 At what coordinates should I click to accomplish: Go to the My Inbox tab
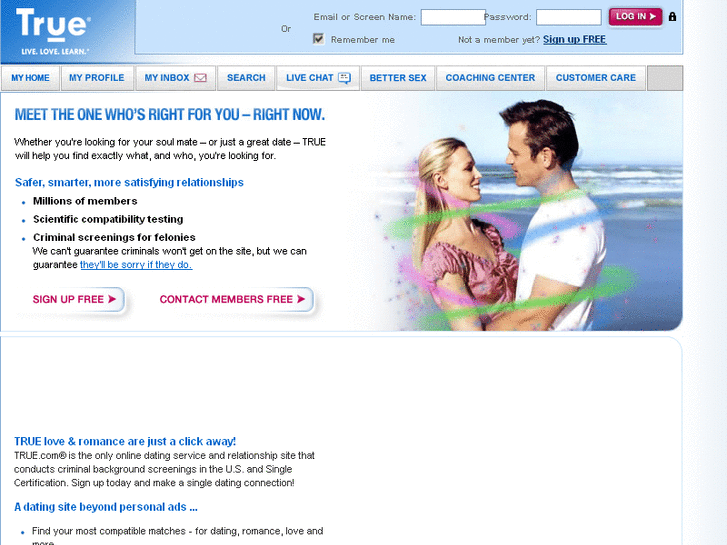tap(176, 78)
